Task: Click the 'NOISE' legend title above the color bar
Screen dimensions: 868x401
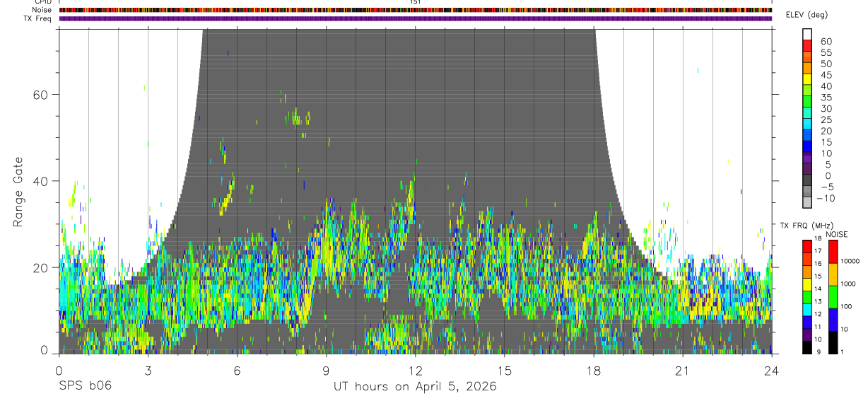Action: click(x=837, y=234)
